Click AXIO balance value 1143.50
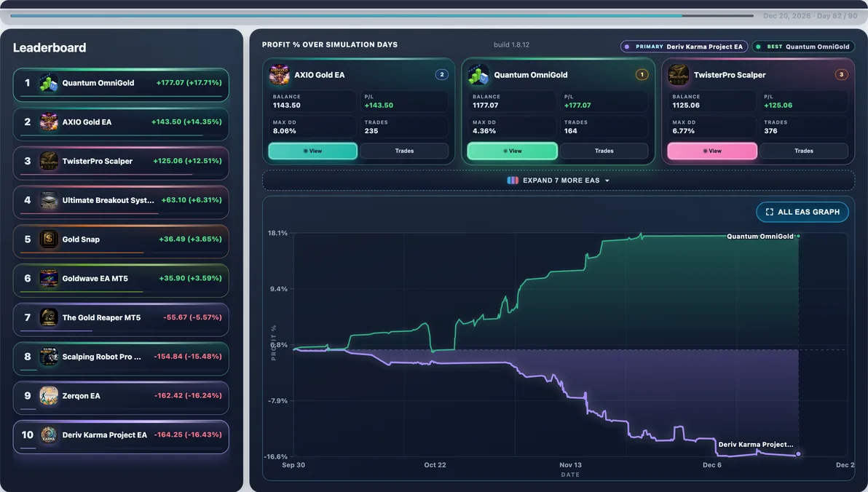Screen dimensions: 868x492 [287, 105]
